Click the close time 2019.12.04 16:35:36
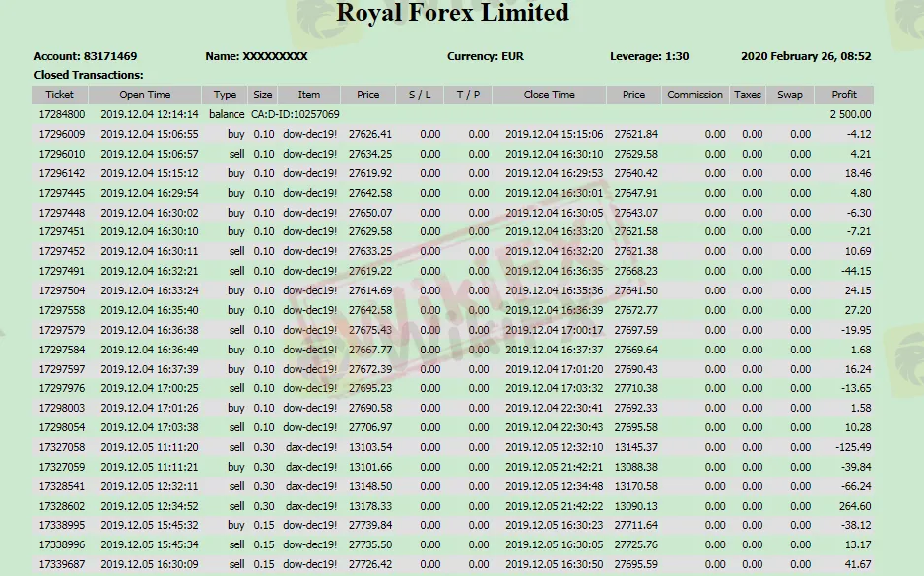924x576 pixels. pyautogui.click(x=554, y=290)
